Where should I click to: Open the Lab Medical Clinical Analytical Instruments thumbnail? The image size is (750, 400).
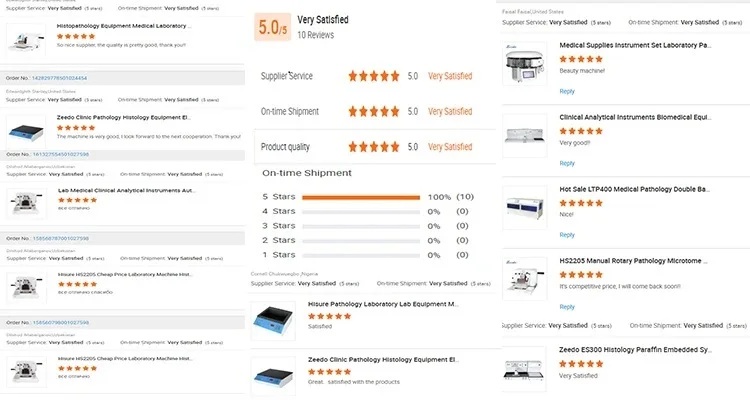click(x=25, y=201)
